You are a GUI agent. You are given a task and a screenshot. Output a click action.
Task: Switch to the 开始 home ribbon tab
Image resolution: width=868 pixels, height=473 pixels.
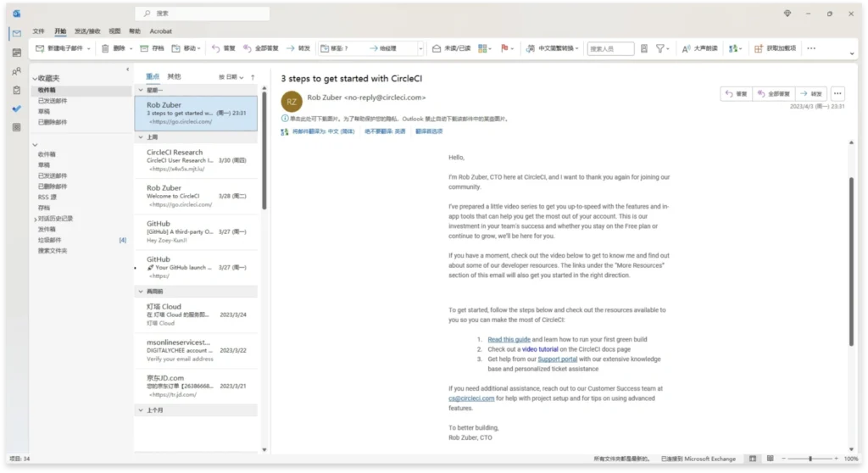[x=60, y=31]
